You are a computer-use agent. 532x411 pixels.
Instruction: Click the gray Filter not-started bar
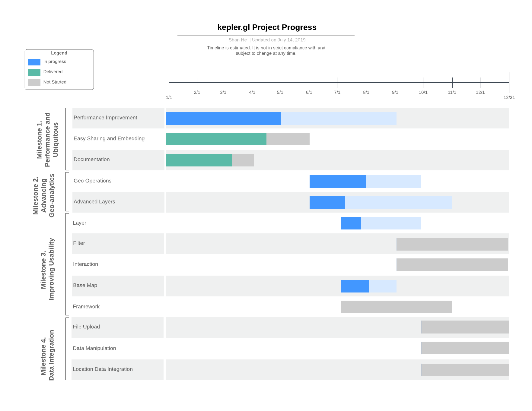pos(452,244)
